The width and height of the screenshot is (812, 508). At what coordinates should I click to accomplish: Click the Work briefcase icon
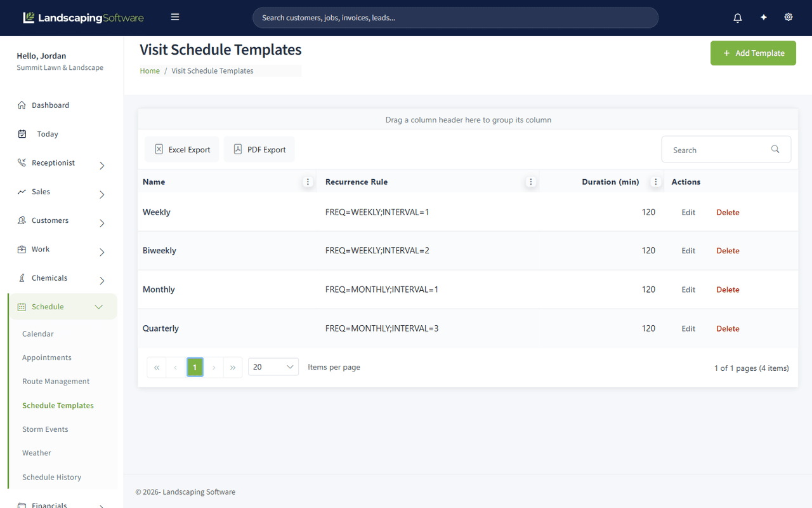click(x=22, y=249)
